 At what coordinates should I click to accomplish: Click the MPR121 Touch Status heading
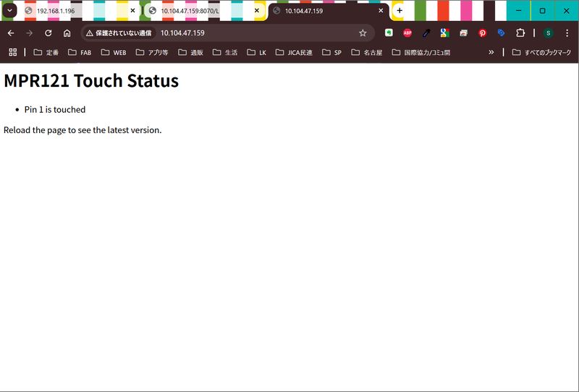91,80
